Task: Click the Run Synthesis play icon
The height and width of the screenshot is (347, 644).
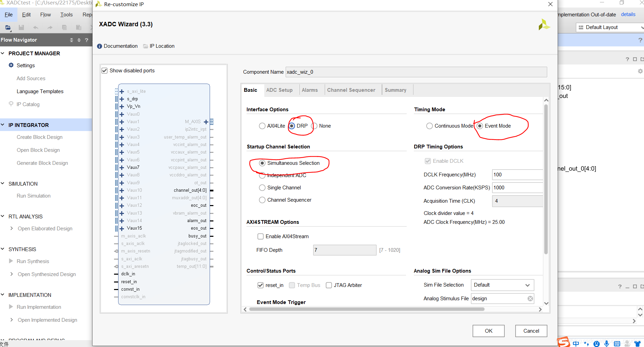Action: click(11, 261)
